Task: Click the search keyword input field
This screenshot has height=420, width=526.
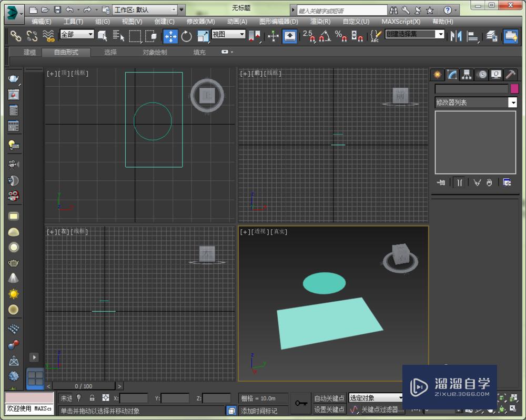Action: coord(340,11)
